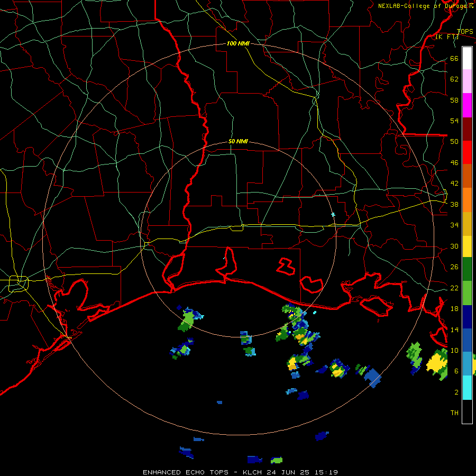Choose the 14 legend value
The width and height of the screenshot is (476, 476).
pyautogui.click(x=454, y=329)
